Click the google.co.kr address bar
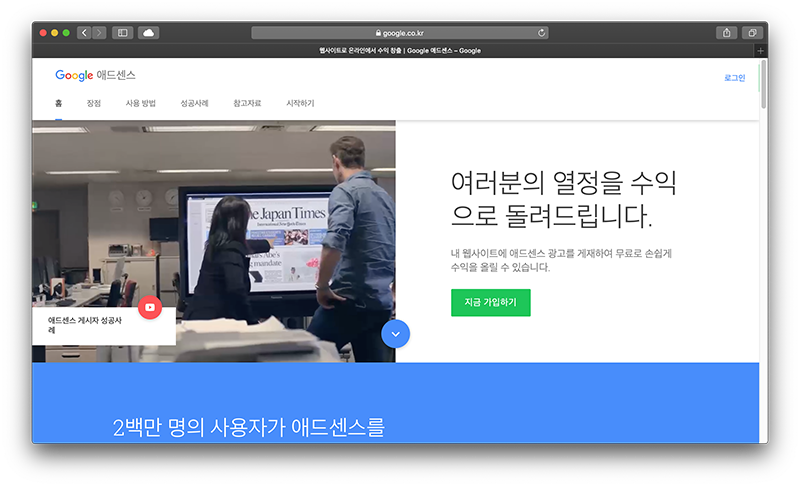The width and height of the screenshot is (800, 486). (399, 33)
